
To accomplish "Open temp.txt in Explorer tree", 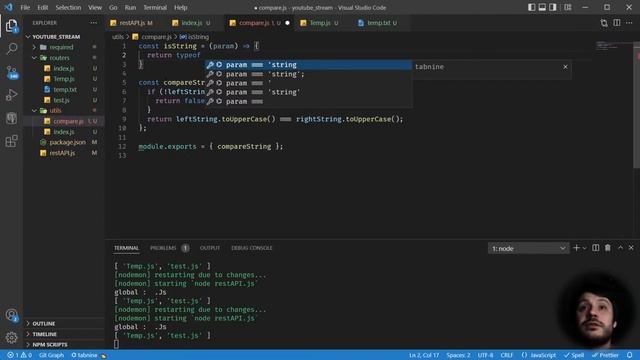I will click(x=65, y=89).
